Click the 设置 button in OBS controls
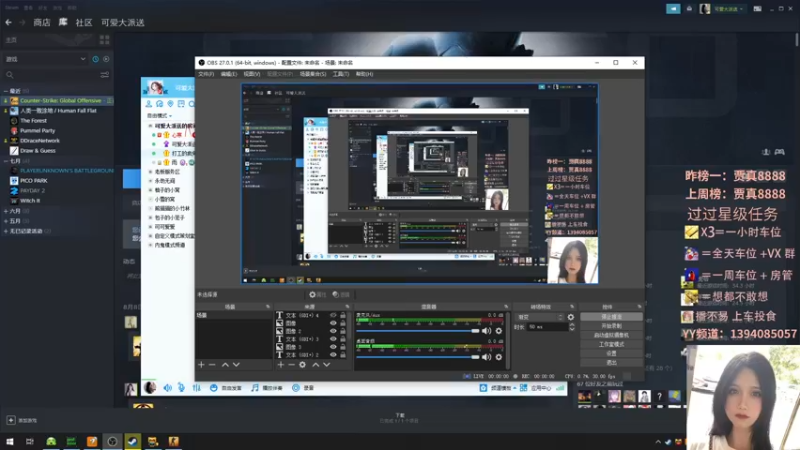This screenshot has height=450, width=800. 611,354
